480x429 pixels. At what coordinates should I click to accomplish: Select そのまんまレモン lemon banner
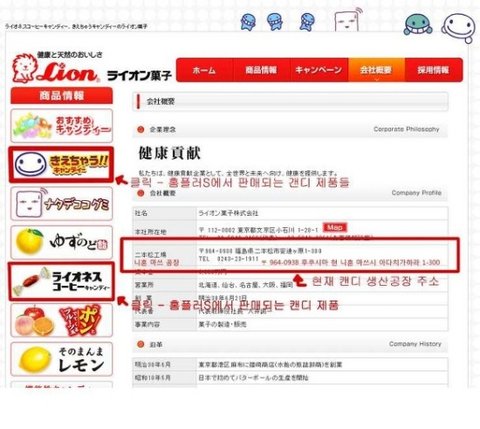[62, 359]
